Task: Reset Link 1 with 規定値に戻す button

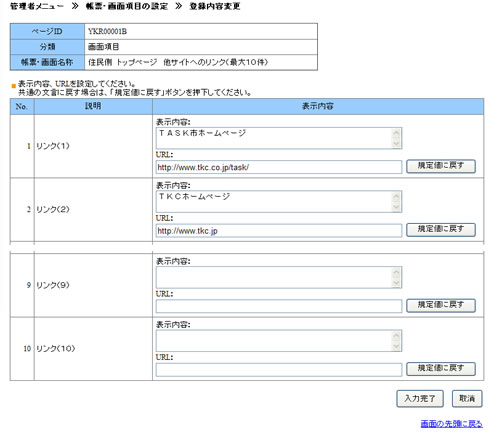Action: tap(441, 166)
